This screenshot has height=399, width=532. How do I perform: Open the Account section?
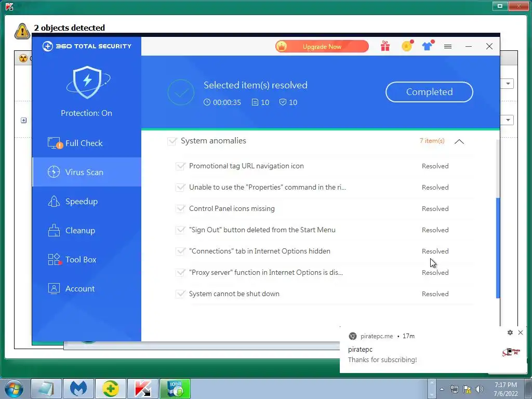(x=87, y=289)
